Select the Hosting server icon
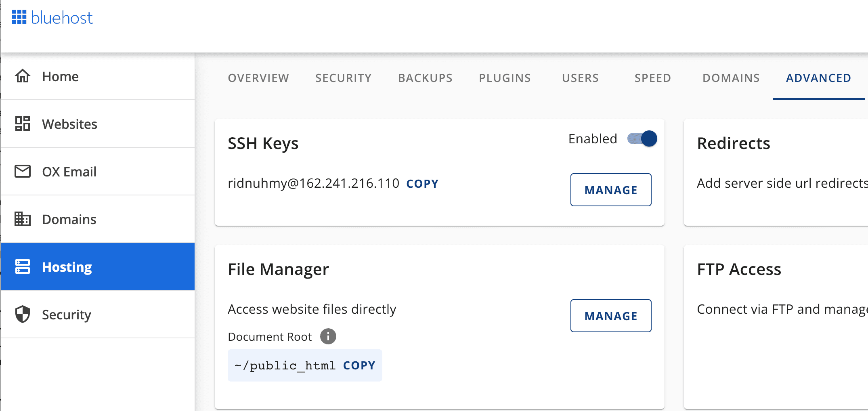This screenshot has width=868, height=411. pyautogui.click(x=23, y=266)
